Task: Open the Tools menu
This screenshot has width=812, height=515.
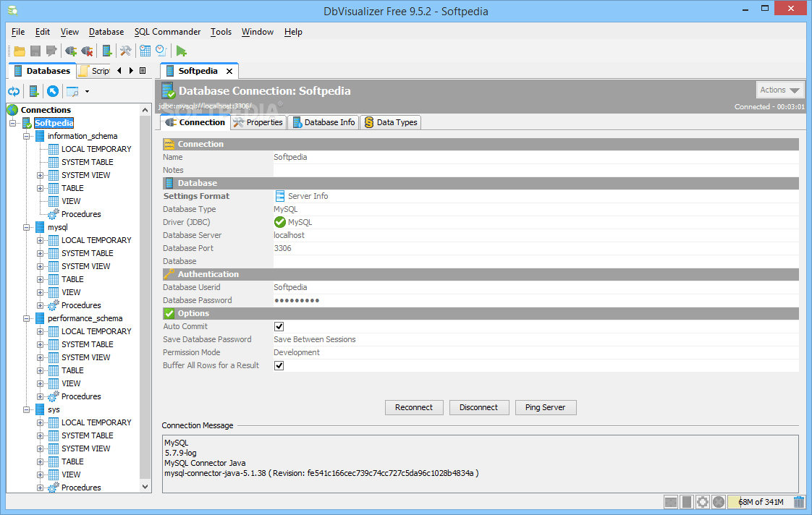Action: pos(221,32)
